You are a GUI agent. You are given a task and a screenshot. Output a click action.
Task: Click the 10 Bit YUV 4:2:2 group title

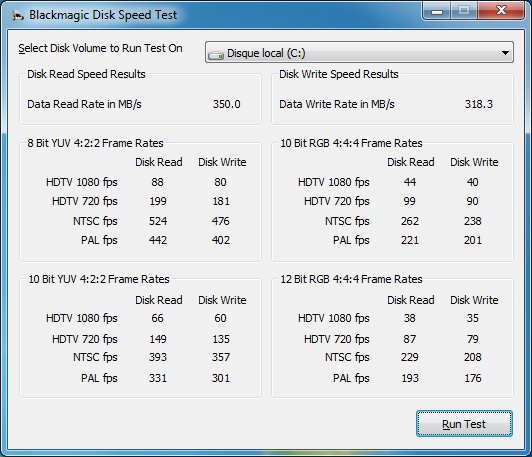coord(99,279)
